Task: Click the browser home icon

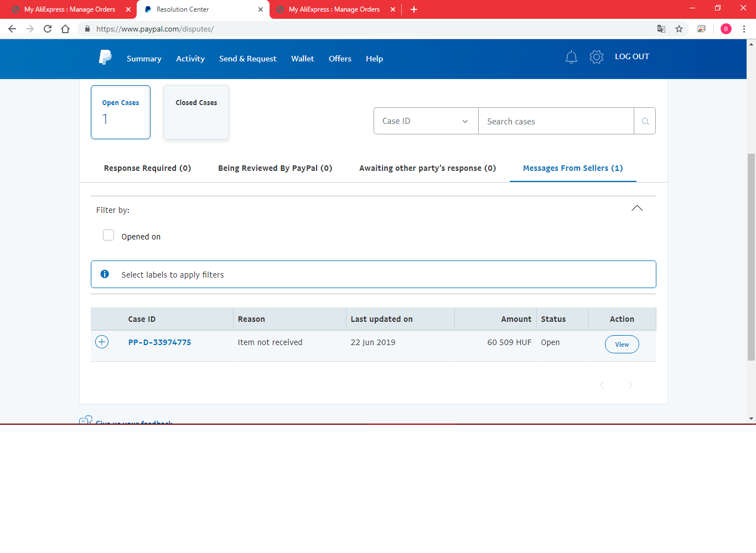Action: (x=65, y=29)
